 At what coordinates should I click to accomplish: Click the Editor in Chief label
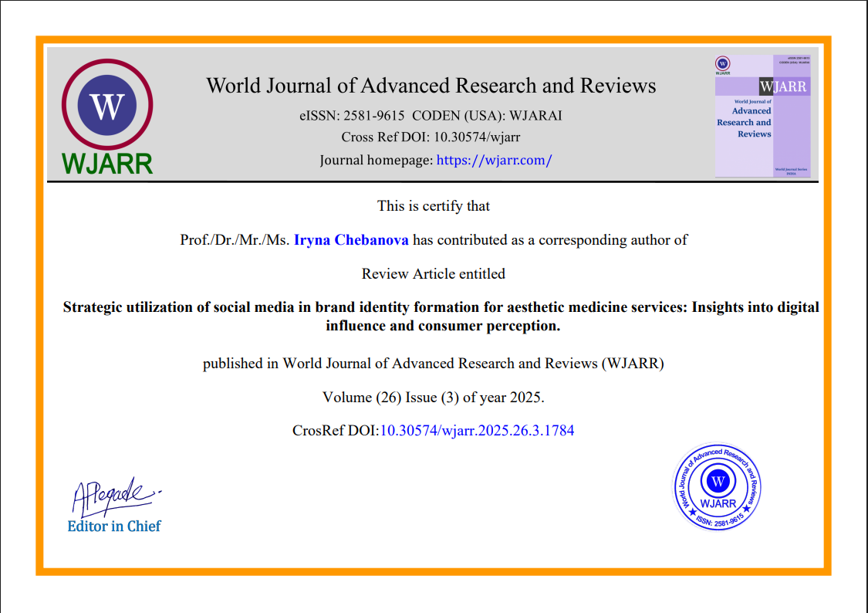114,526
